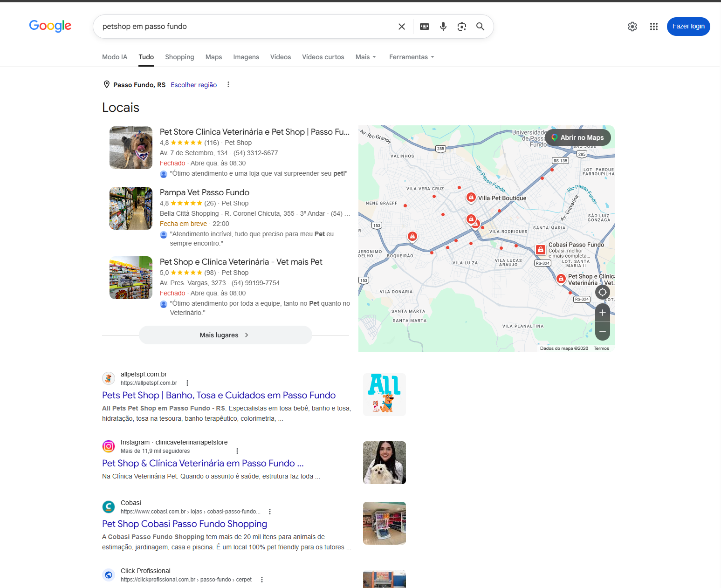
Task: Click the Termos link on the map
Action: click(x=601, y=349)
